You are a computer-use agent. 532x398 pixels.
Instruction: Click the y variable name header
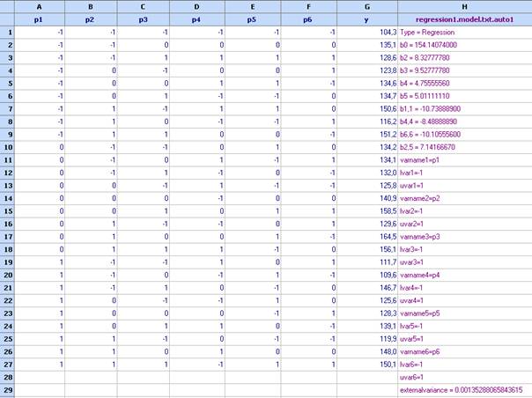[366, 18]
